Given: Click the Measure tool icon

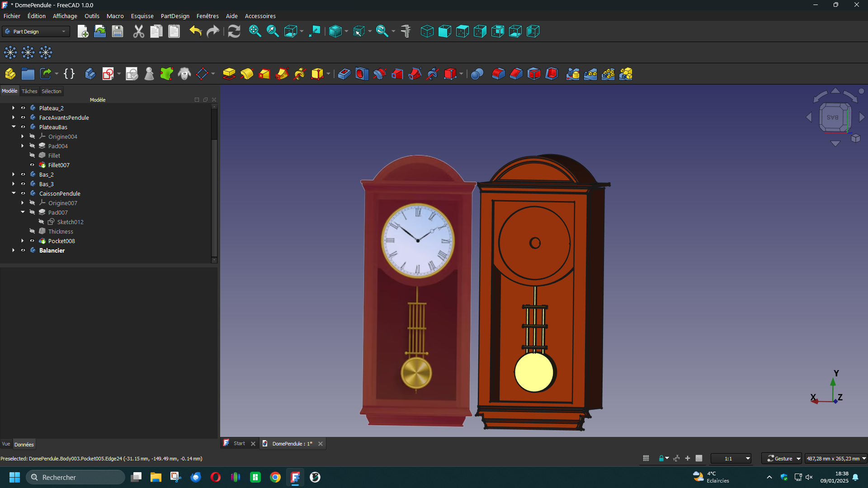Looking at the screenshot, I should [406, 31].
